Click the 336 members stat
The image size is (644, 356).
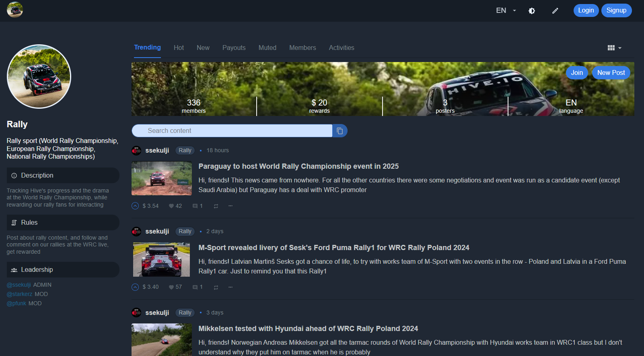point(193,106)
